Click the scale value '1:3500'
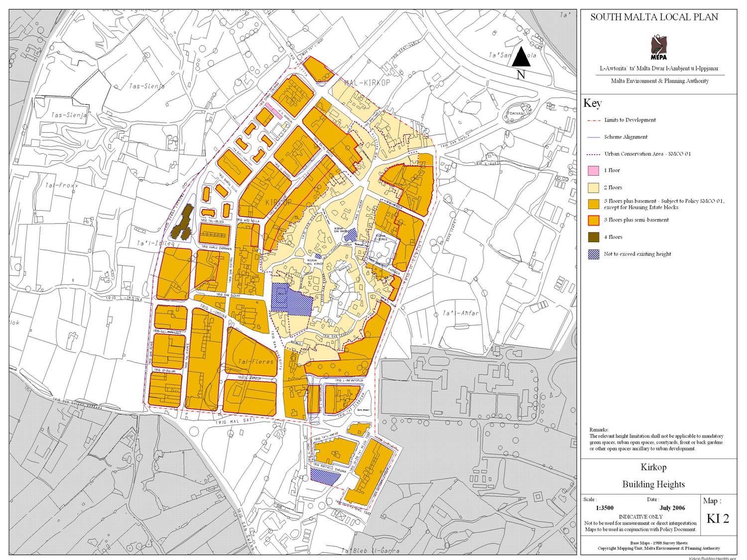 pyautogui.click(x=604, y=508)
